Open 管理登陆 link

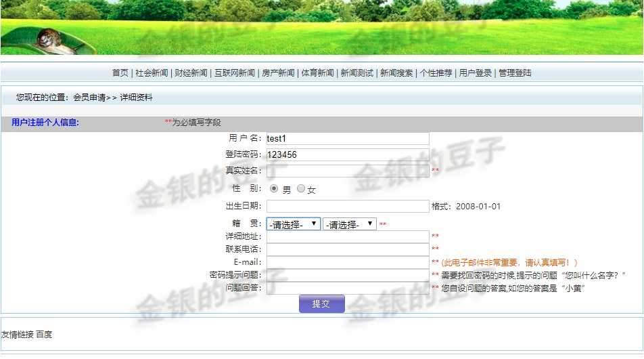tap(515, 72)
